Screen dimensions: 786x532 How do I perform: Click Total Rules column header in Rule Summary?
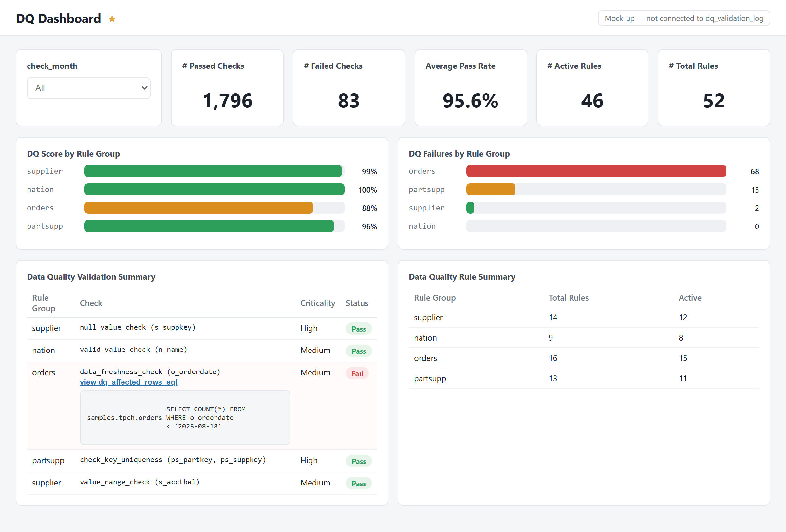(x=569, y=298)
